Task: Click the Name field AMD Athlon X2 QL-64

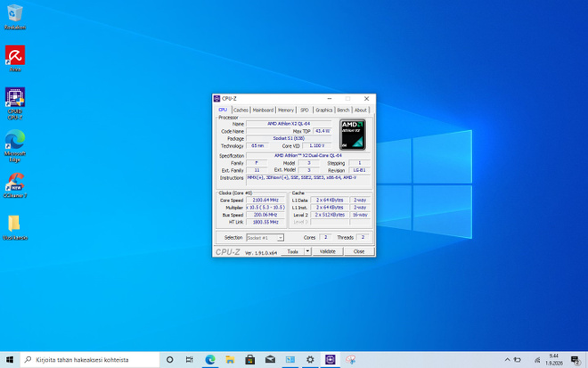Action: (289, 124)
